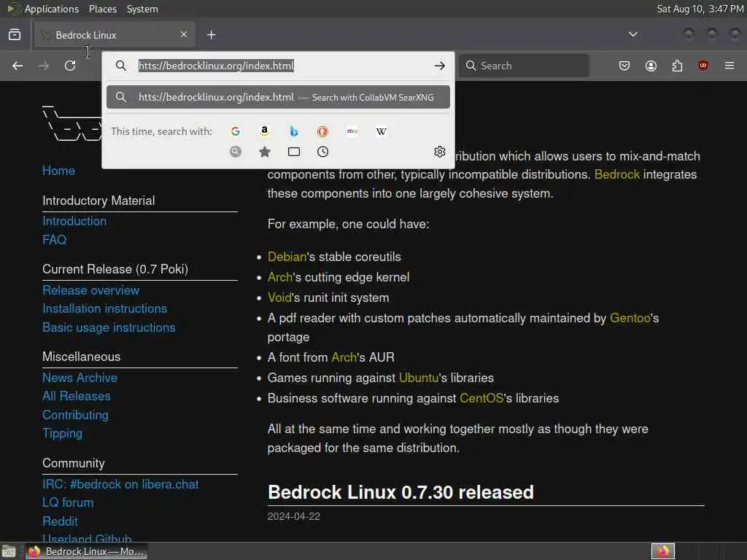Open the Contributing link

pos(75,415)
